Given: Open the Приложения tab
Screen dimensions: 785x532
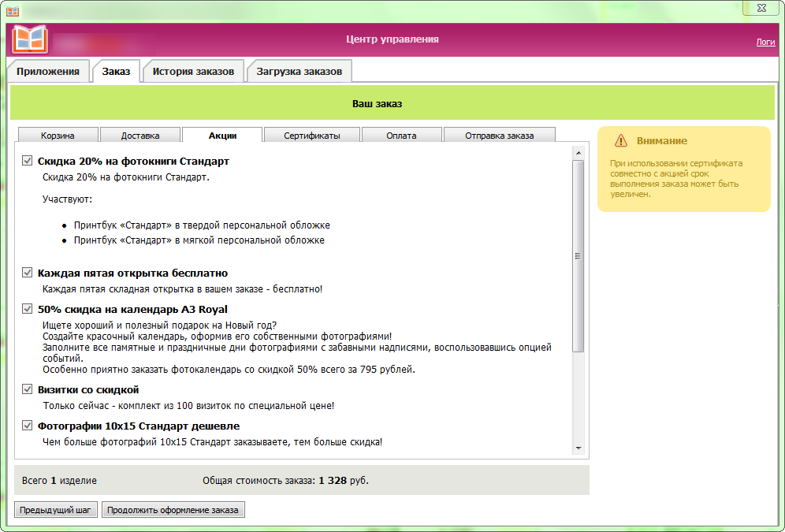Looking at the screenshot, I should (48, 72).
